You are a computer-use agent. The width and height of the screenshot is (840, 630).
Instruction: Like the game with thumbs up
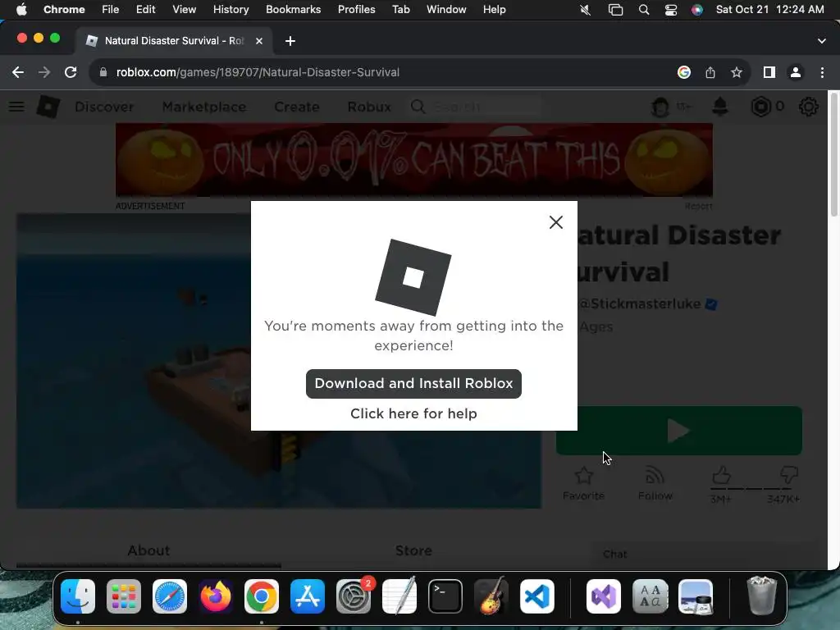tap(721, 477)
